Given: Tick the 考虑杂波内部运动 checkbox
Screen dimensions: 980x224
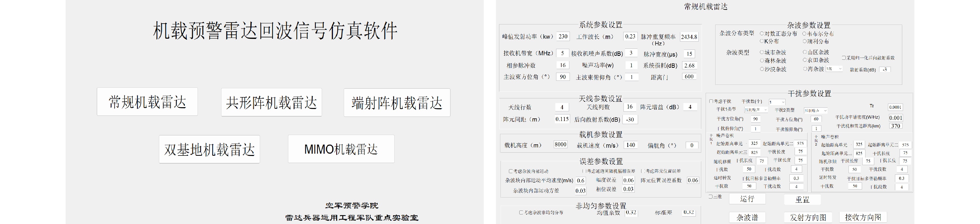Looking at the screenshot, I should click(510, 171).
